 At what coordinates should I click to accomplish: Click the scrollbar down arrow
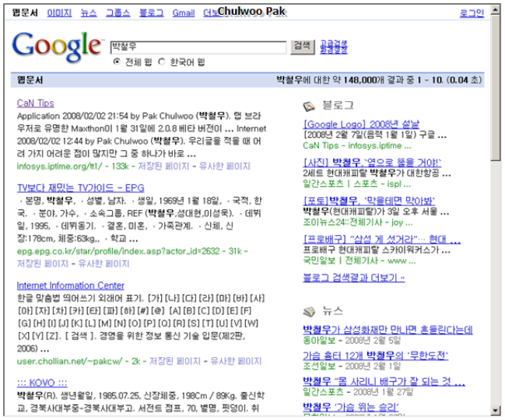(496, 411)
